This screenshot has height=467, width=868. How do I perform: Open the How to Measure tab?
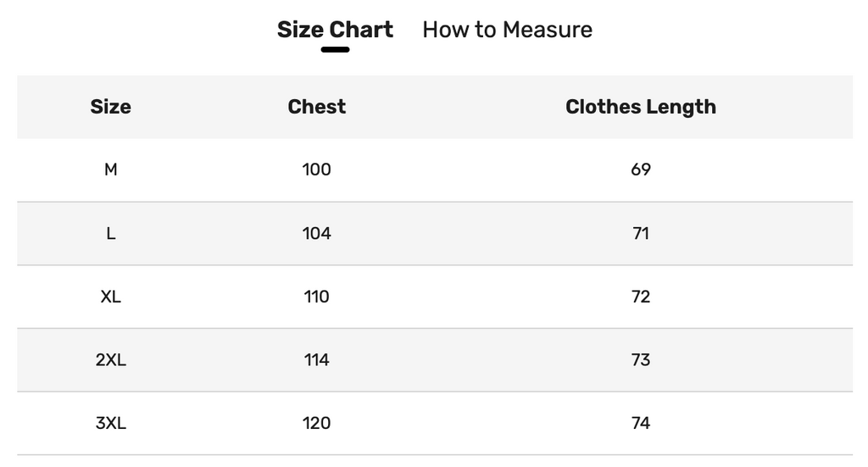pos(507,30)
